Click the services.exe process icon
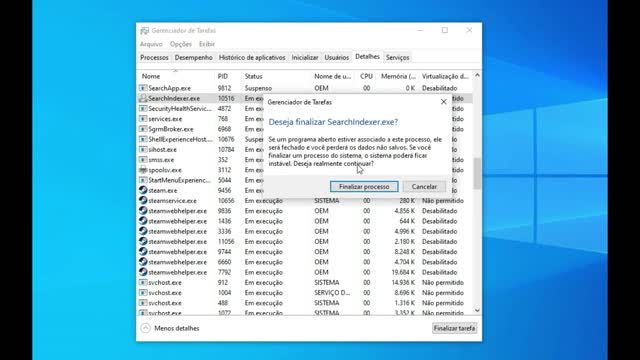Viewport: 640px width, 360px height. (x=143, y=118)
